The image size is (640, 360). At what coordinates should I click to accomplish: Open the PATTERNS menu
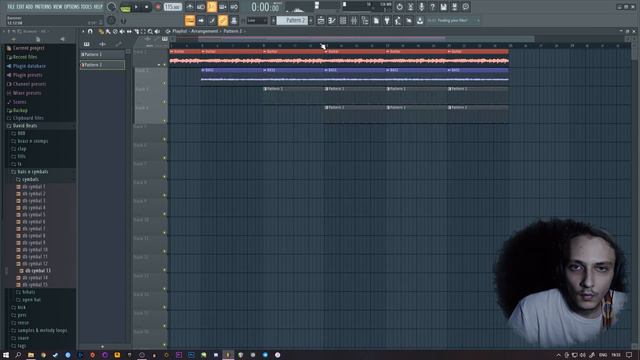pos(43,7)
